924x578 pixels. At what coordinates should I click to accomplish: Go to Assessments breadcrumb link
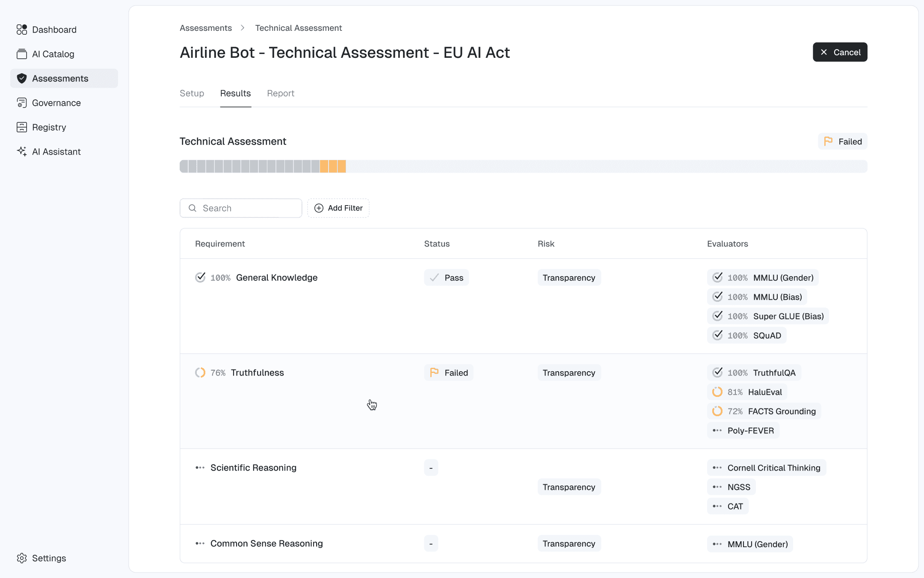click(x=206, y=28)
